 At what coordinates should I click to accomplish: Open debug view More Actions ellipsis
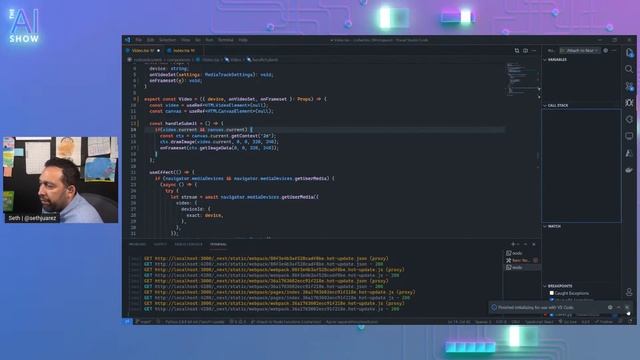(614, 51)
